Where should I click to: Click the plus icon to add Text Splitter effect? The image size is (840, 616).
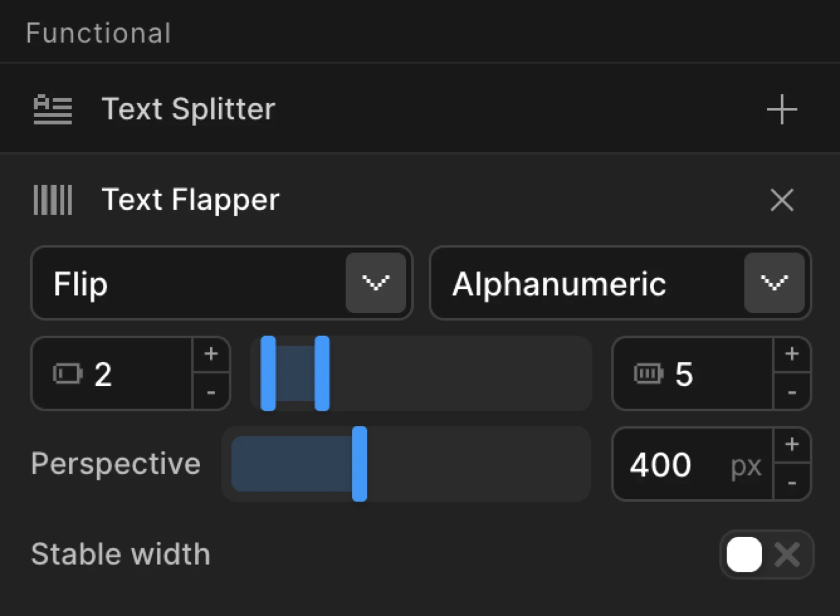pyautogui.click(x=781, y=110)
